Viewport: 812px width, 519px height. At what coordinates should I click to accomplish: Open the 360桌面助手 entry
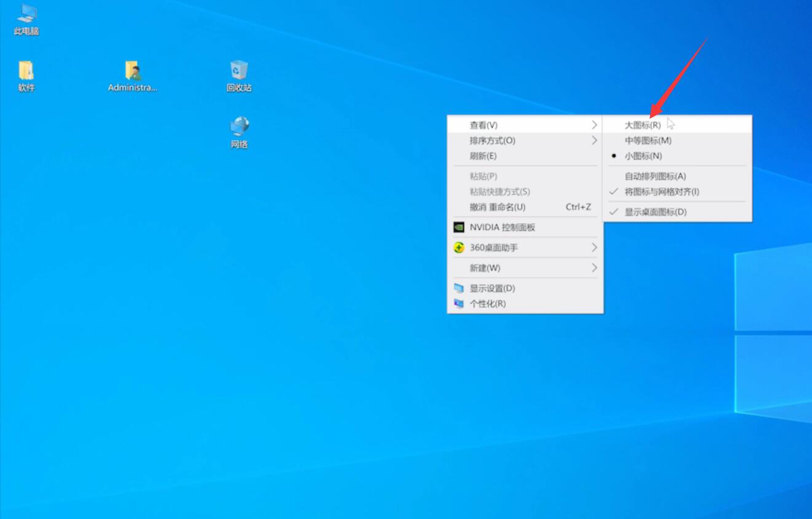(525, 247)
